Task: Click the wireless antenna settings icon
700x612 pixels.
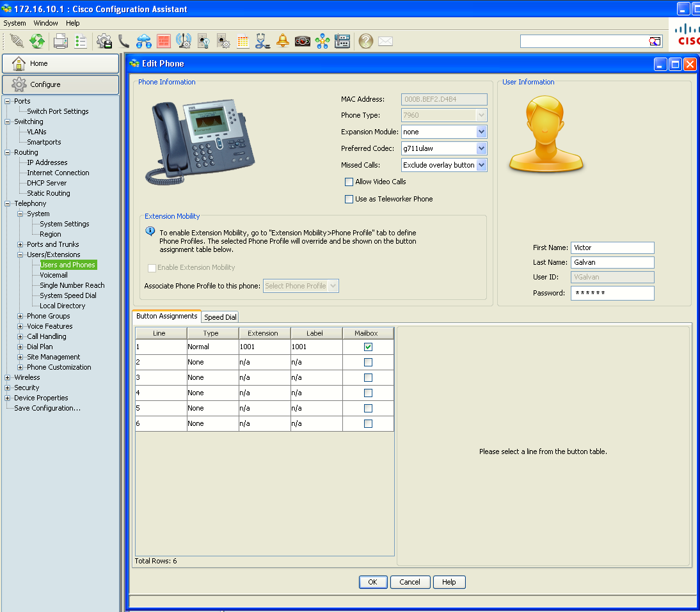Action: pos(184,41)
